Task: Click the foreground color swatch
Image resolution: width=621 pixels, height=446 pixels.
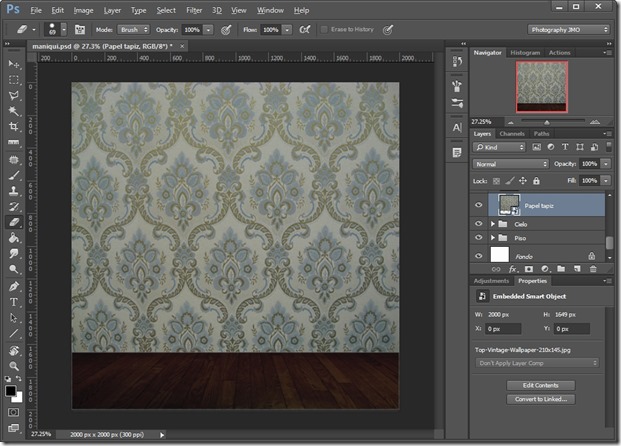Action: click(x=11, y=391)
